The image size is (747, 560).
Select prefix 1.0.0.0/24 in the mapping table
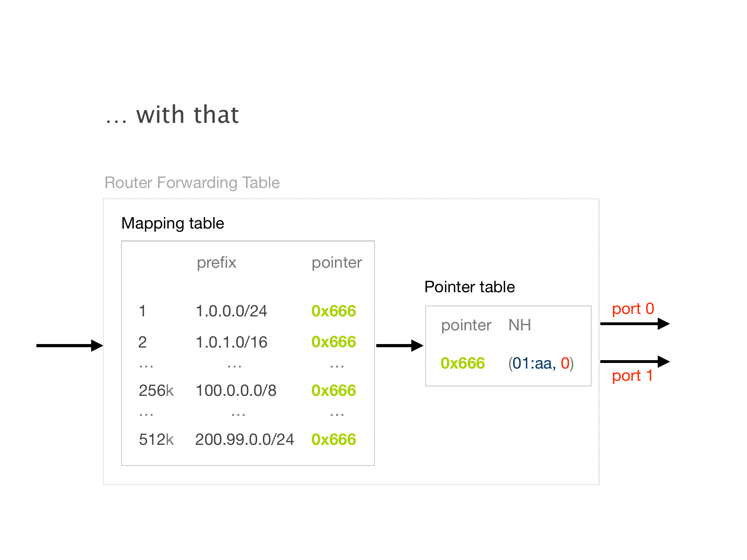pyautogui.click(x=231, y=311)
